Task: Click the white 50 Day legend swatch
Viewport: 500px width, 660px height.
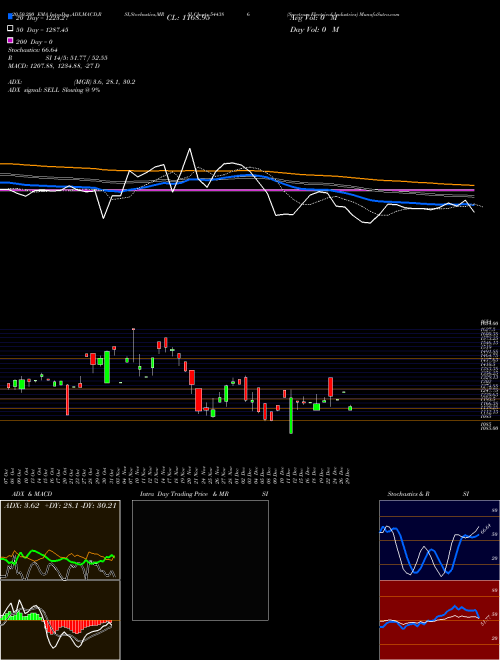Action: tap(10, 29)
